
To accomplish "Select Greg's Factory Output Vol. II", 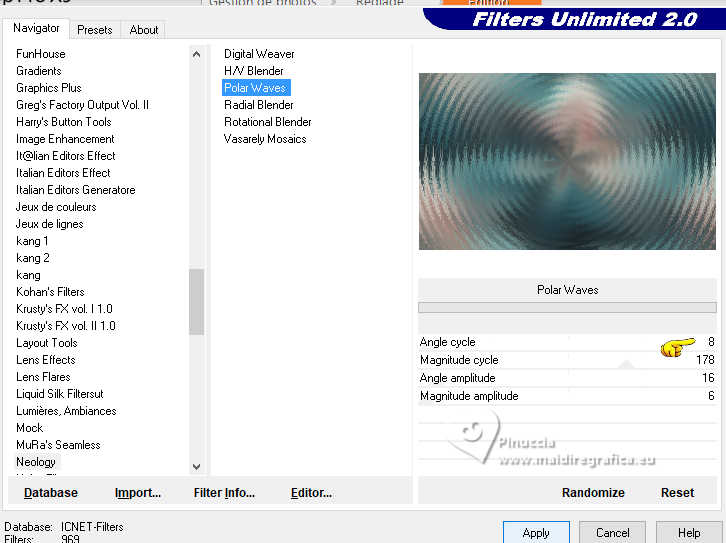I will pyautogui.click(x=82, y=105).
